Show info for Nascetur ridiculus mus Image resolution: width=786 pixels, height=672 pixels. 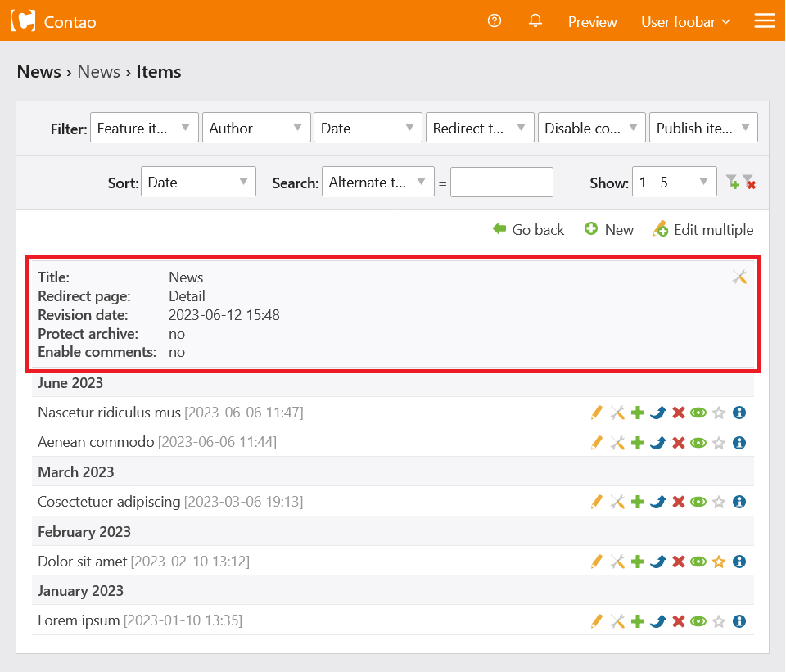tap(739, 413)
